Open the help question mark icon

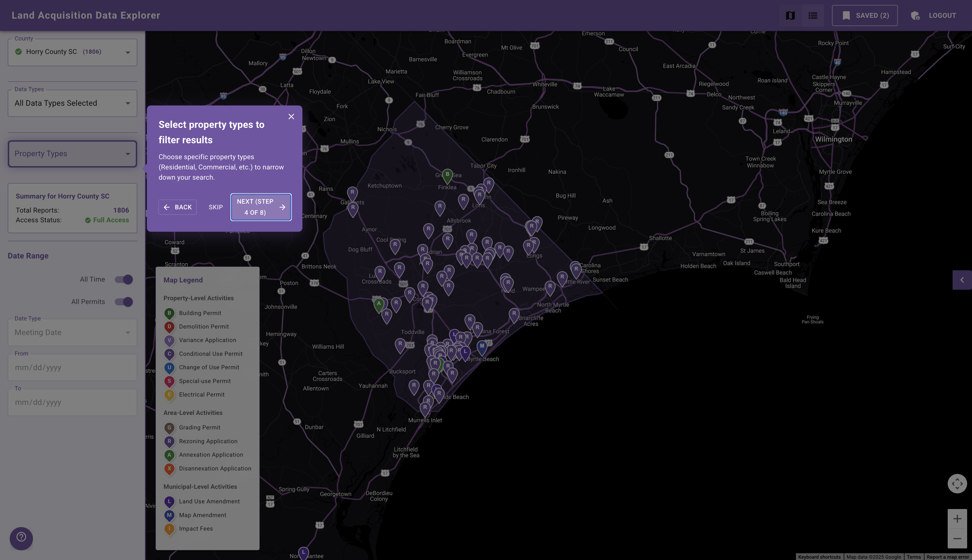21,538
